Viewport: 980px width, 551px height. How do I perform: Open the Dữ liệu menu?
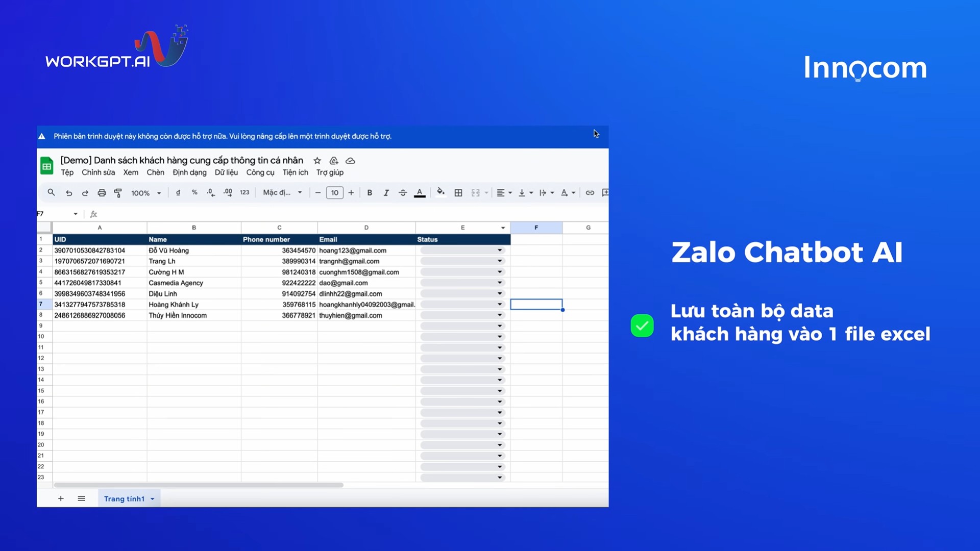[226, 172]
